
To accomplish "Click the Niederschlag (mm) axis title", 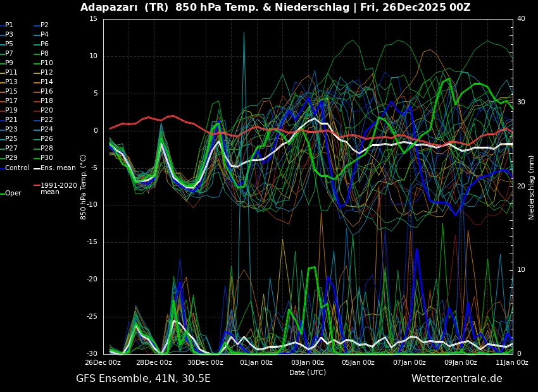I will tap(531, 187).
